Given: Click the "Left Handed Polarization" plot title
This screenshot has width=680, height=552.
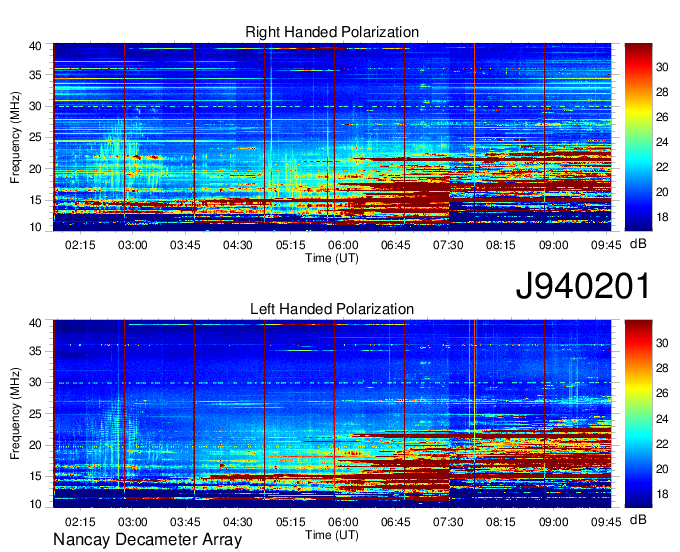Looking at the screenshot, I should point(332,309).
